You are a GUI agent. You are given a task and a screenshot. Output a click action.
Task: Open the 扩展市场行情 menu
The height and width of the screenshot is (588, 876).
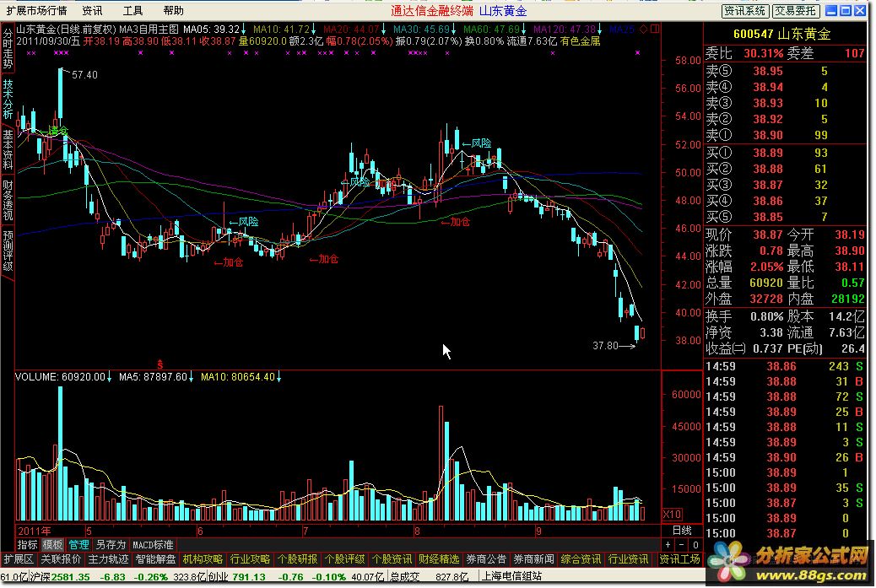tap(35, 11)
